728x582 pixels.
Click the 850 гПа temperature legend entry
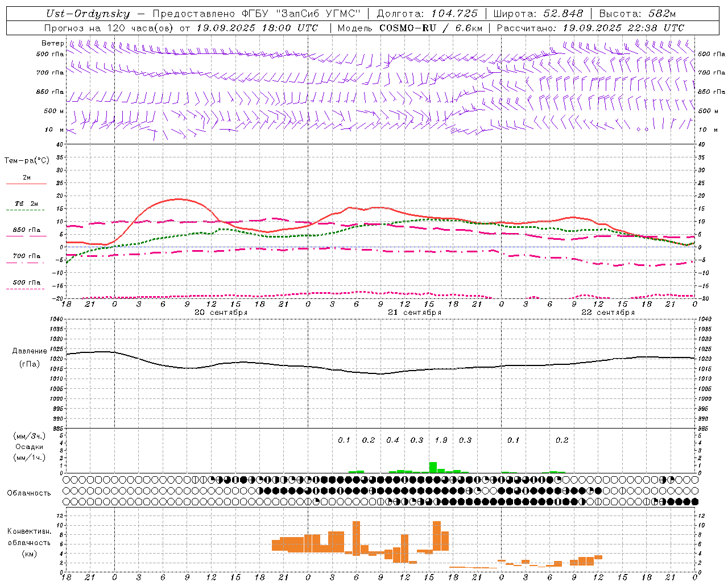[26, 230]
